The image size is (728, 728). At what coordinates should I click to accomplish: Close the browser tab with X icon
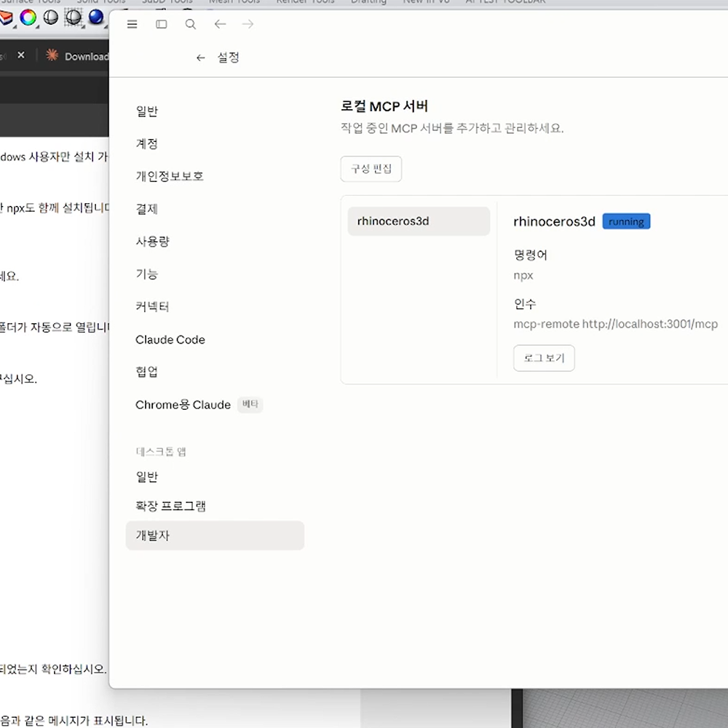[21, 55]
